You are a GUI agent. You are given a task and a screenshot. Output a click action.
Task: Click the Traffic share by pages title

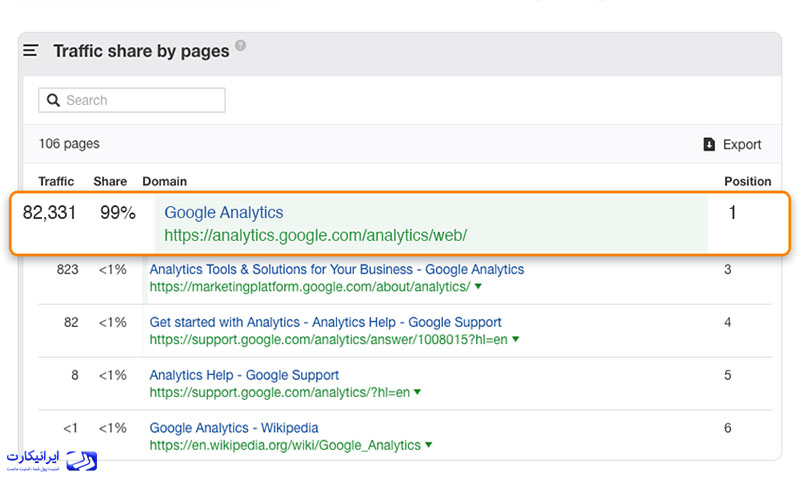tap(141, 51)
